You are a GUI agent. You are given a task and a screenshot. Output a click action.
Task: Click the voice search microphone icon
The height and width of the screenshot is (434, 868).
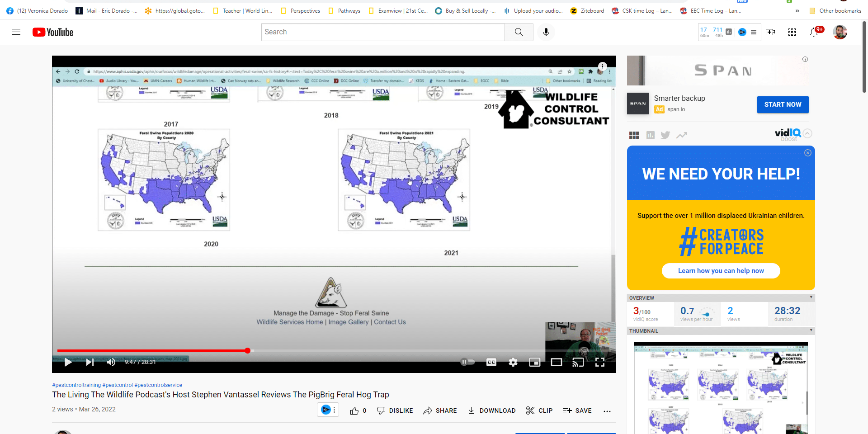[x=546, y=32]
